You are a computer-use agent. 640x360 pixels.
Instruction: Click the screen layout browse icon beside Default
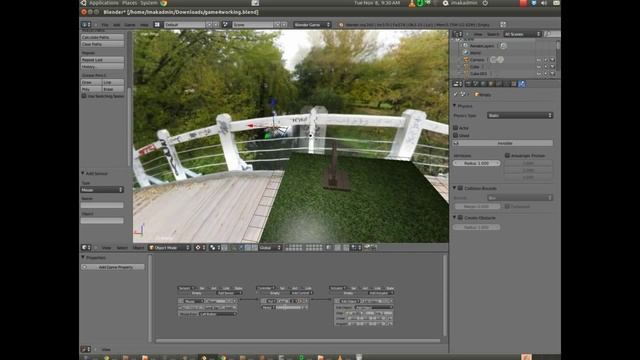(157, 24)
